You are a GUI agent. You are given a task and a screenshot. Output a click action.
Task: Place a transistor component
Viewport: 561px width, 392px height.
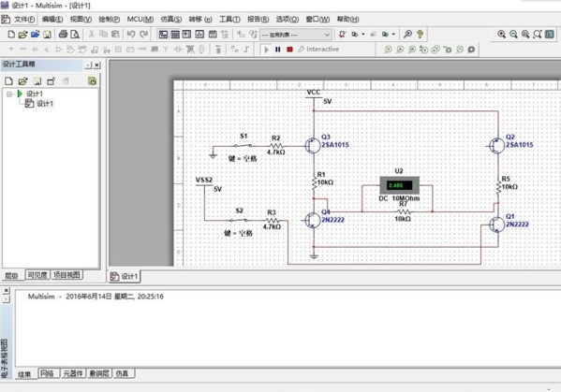click(47, 49)
